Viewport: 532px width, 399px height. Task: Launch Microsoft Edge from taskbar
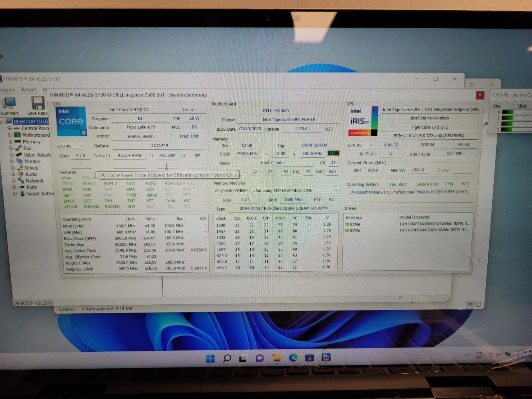point(293,357)
